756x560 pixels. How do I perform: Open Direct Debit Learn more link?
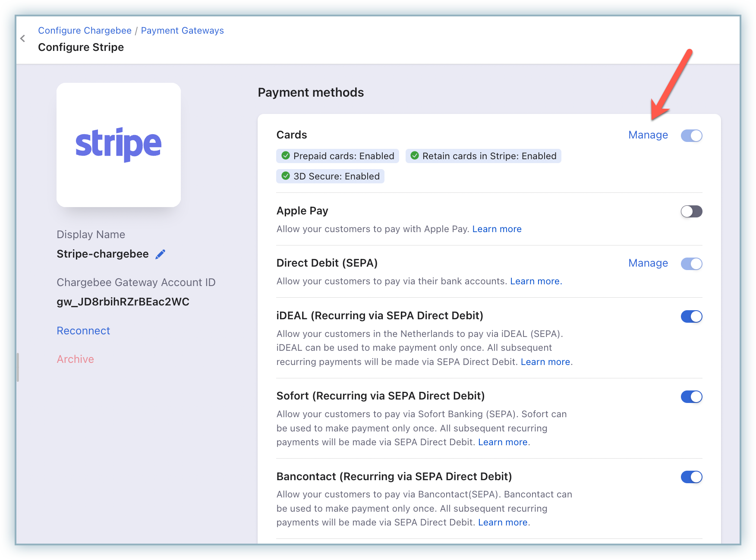tap(535, 281)
